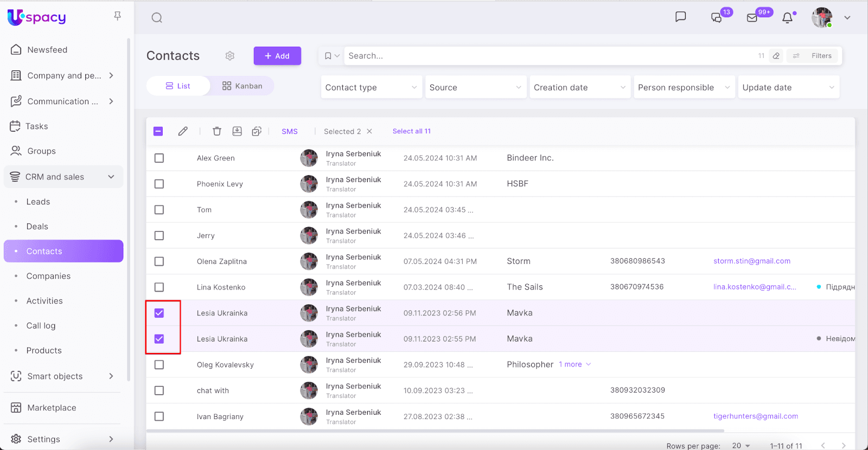Viewport: 868px width, 450px height.
Task: Click the Add contact button
Action: (x=277, y=56)
